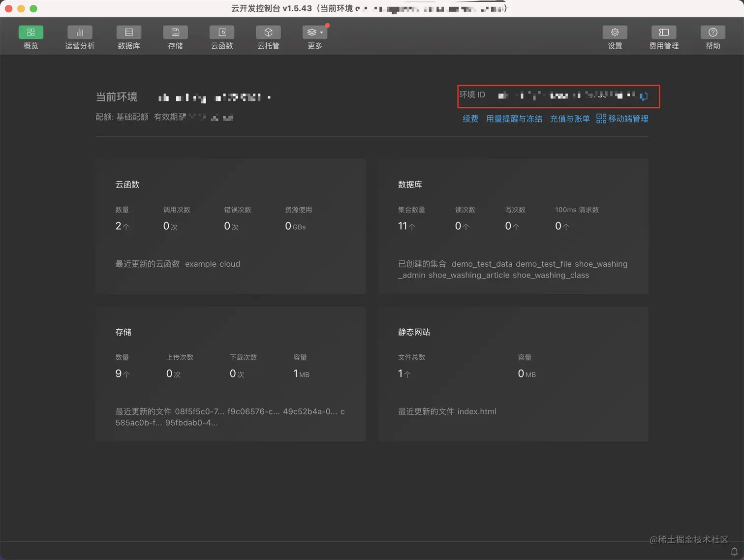Open 费用管理 billing management
This screenshot has width=744, height=560.
(x=664, y=37)
